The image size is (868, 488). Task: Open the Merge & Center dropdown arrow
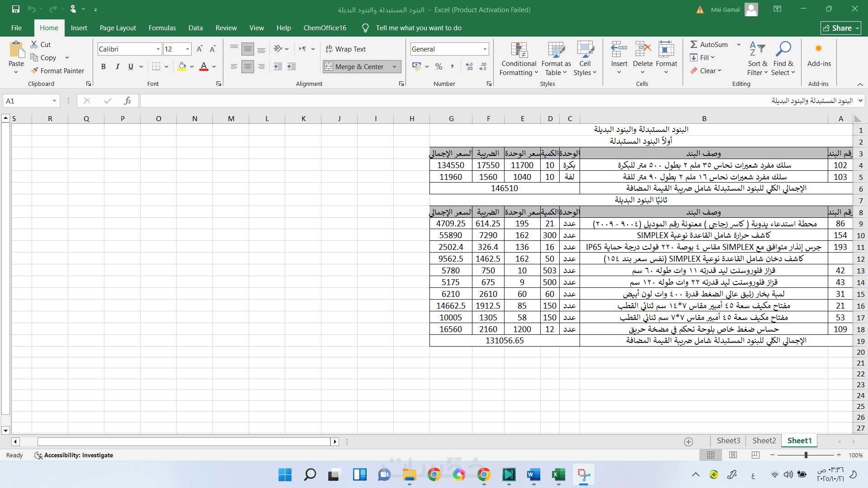point(394,66)
